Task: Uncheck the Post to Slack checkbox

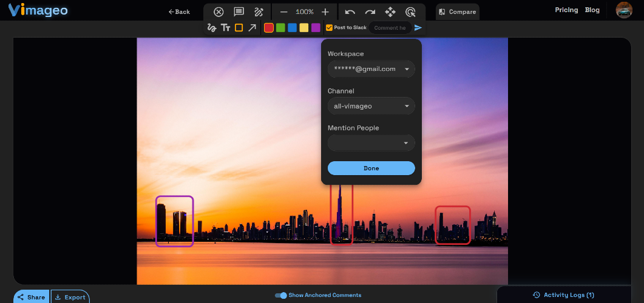Action: [x=329, y=28]
